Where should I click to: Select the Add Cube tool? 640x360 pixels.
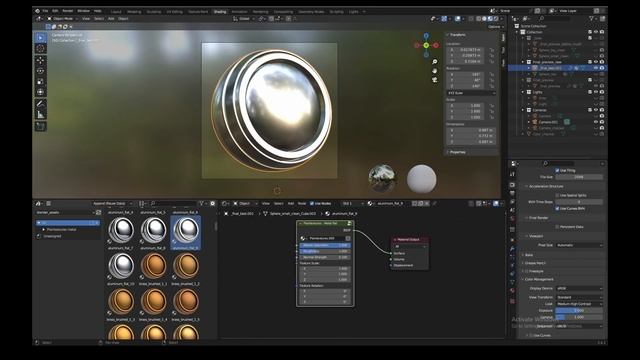tap(40, 127)
